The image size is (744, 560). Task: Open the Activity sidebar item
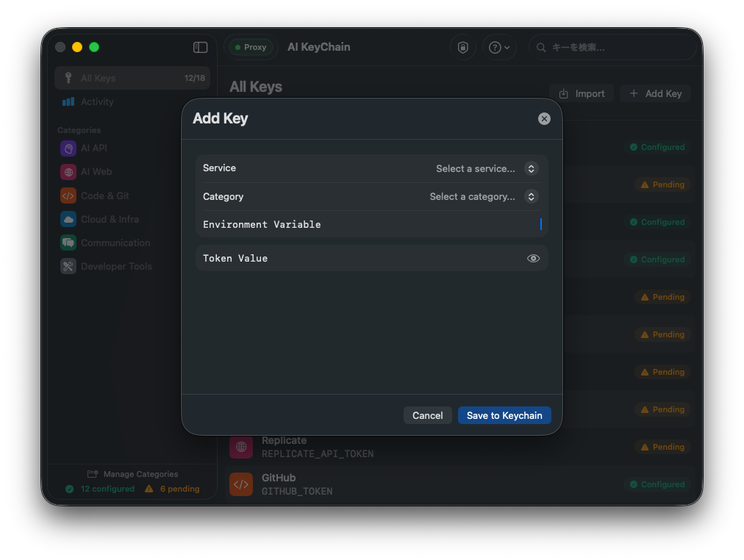(x=132, y=101)
